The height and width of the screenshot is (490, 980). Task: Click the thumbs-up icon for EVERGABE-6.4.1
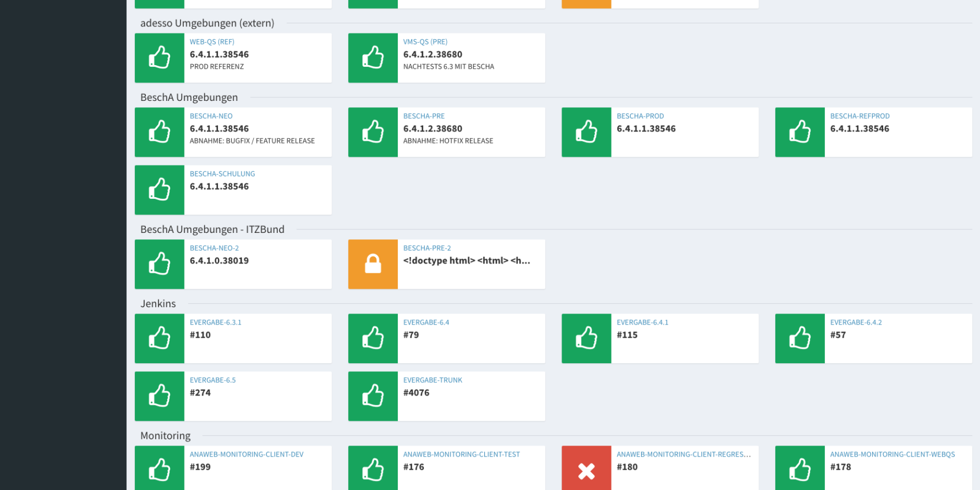click(586, 338)
